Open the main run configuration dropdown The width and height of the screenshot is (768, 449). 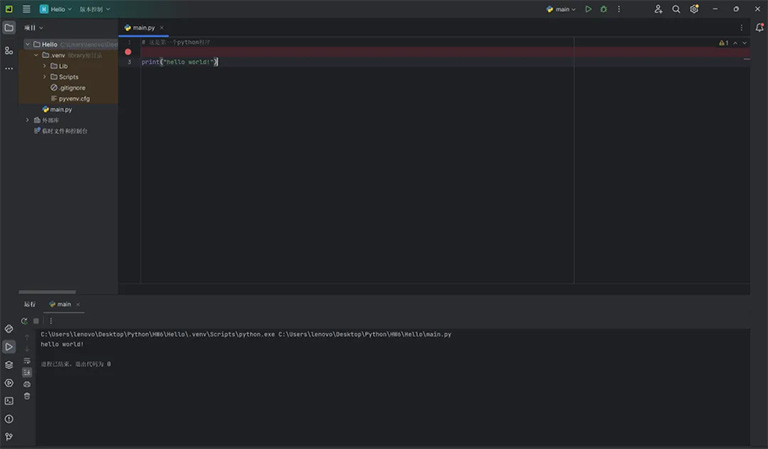pos(561,9)
